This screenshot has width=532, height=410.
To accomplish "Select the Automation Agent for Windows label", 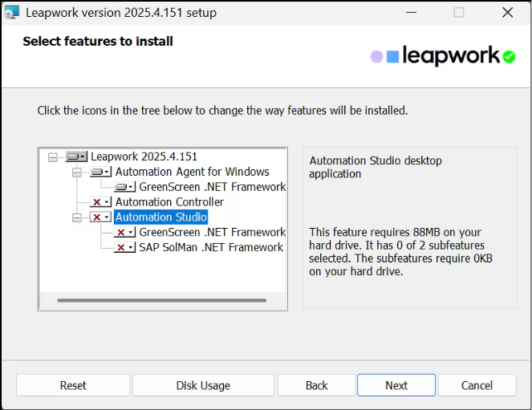I will click(x=192, y=172).
